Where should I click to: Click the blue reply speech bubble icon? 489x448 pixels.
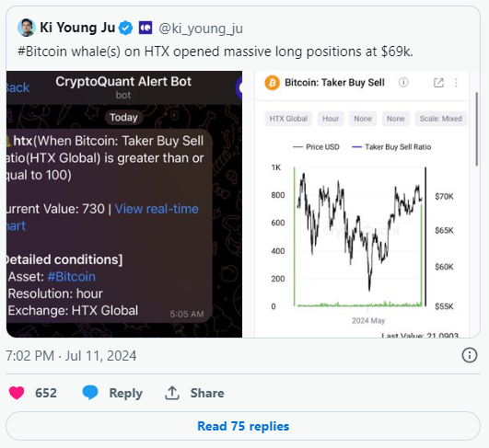90,393
